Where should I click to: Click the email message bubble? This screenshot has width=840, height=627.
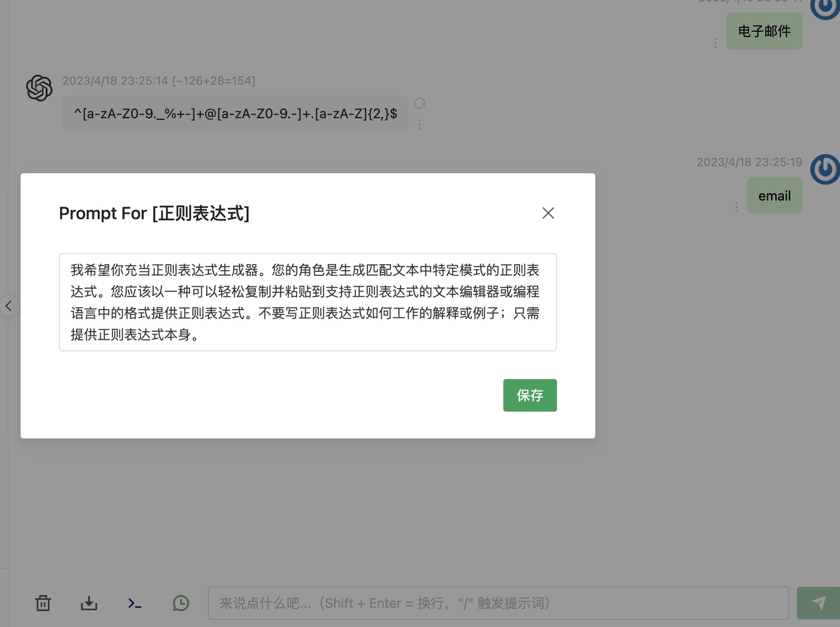point(774,196)
